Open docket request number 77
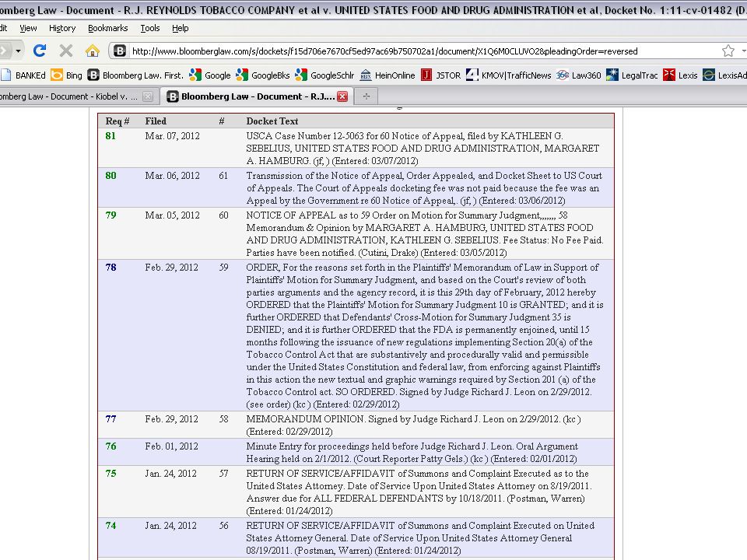 [110, 418]
